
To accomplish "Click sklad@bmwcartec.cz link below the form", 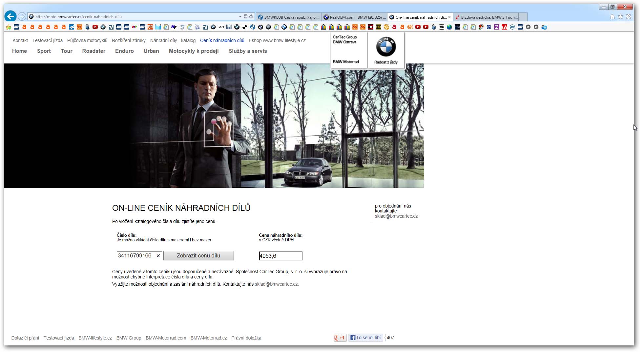I will point(276,284).
